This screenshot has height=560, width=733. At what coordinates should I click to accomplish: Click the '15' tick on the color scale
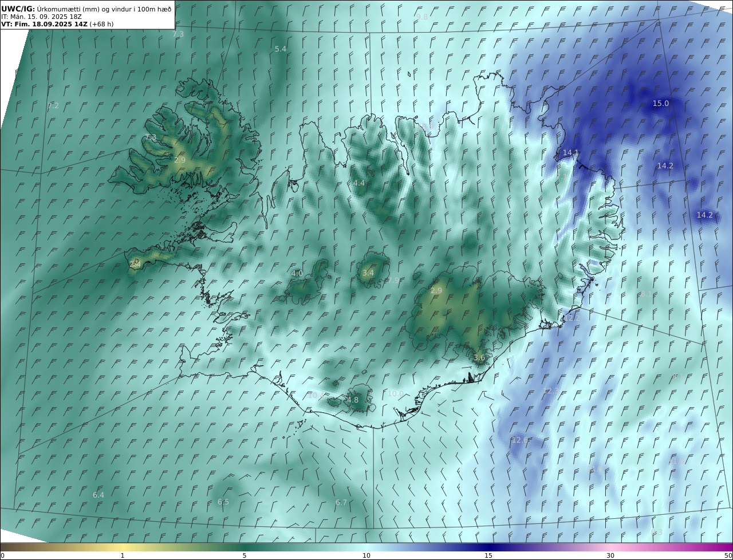488,555
